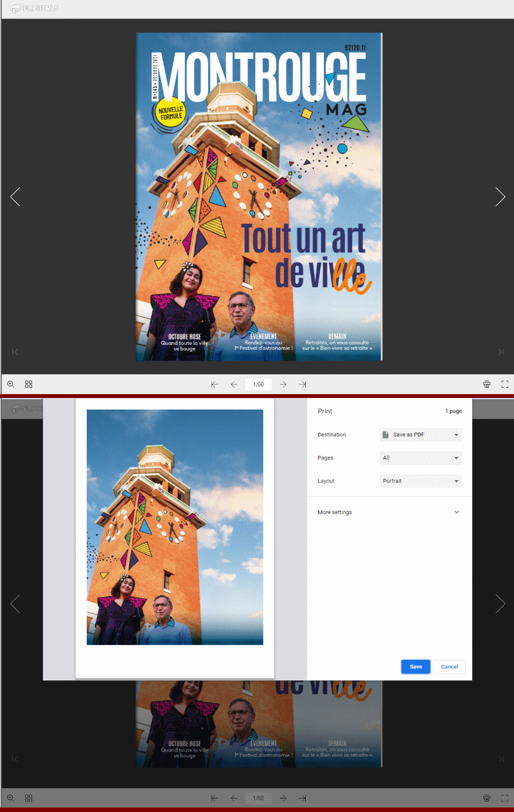The image size is (514, 812).
Task: Open the Pages dropdown set to All
Action: [421, 458]
